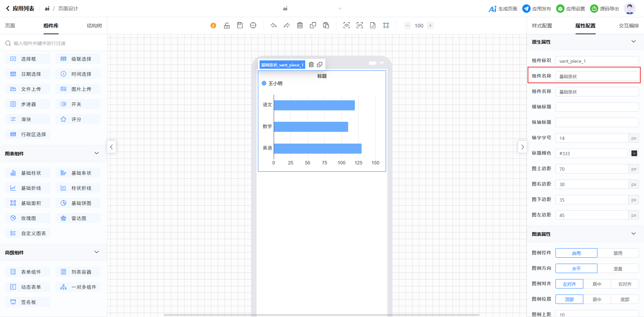Viewport: 644px width, 317px height.
Task: Set 图例控件 to 禁用
Action: pyautogui.click(x=618, y=253)
